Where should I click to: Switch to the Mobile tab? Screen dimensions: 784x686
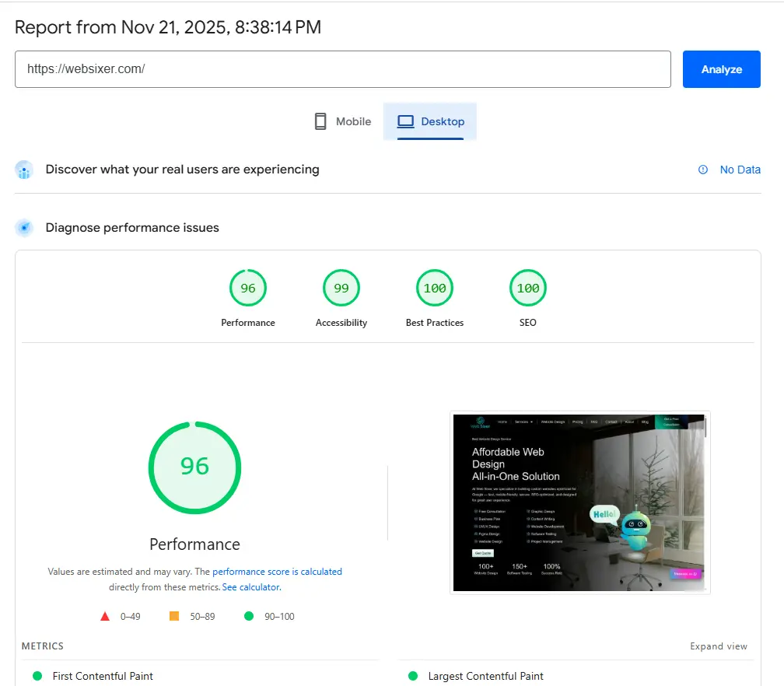coord(343,121)
